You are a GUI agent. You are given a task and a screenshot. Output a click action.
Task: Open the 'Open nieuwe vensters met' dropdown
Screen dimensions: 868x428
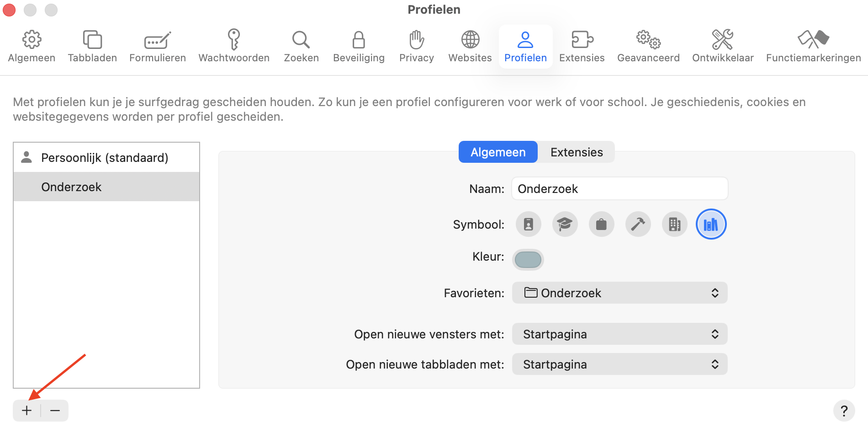(x=619, y=334)
